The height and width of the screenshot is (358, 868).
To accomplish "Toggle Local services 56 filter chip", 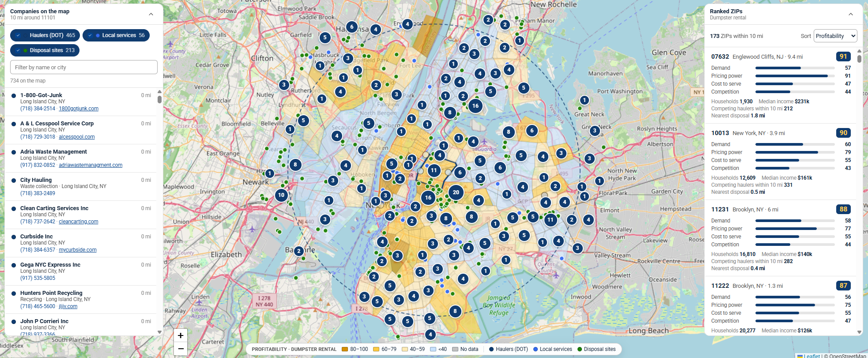I will click(x=116, y=35).
